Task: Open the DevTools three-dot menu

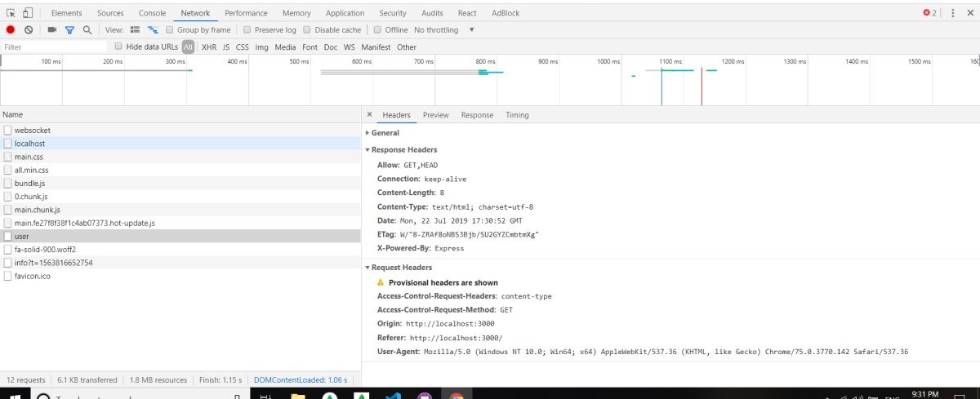Action: click(952, 13)
